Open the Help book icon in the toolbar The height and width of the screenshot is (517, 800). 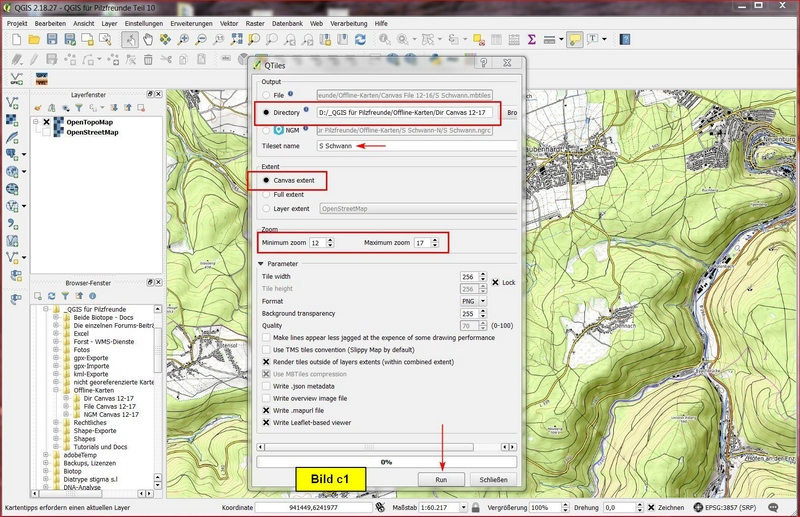coord(624,39)
